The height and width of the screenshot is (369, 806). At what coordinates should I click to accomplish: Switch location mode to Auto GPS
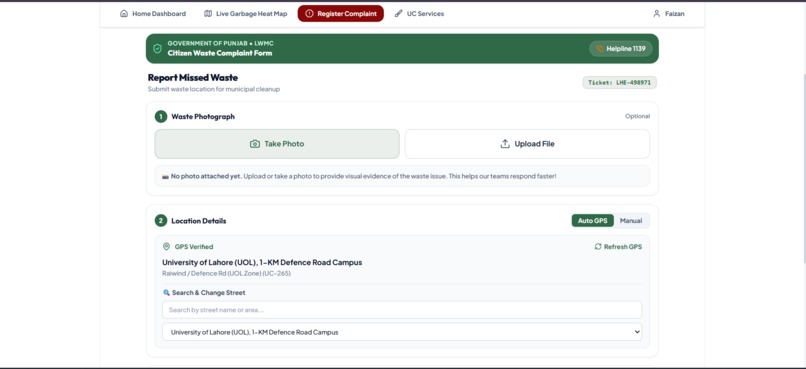[593, 220]
